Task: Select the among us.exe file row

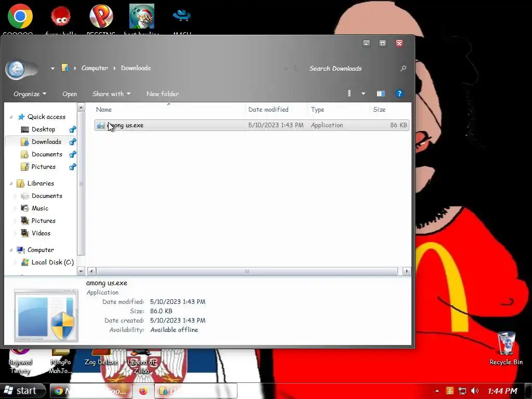Action: 252,125
